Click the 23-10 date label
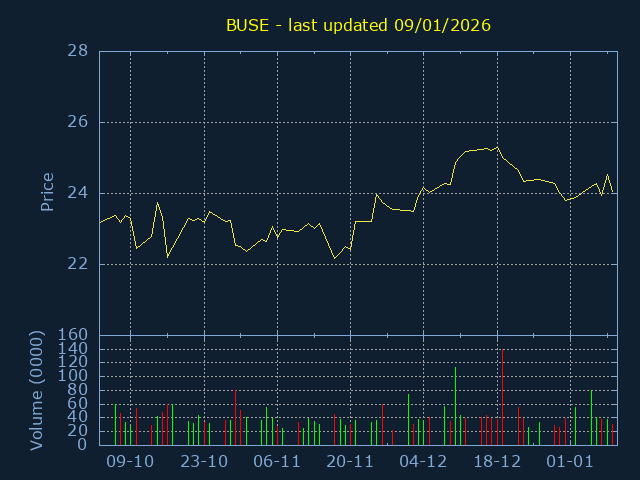The image size is (640, 480). pos(204,462)
